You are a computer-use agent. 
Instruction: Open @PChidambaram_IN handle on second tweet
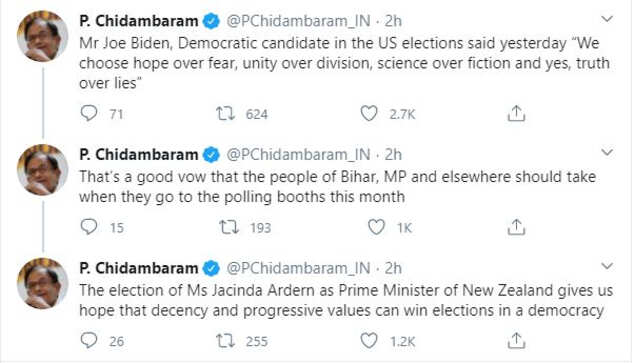[298, 154]
